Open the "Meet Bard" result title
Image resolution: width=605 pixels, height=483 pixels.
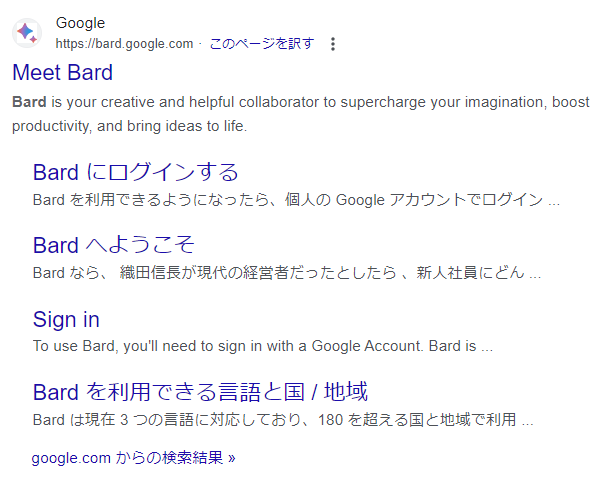click(x=62, y=73)
